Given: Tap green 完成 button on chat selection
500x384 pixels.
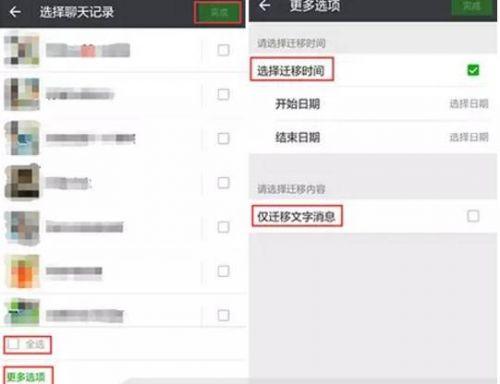Looking at the screenshot, I should tap(218, 13).
